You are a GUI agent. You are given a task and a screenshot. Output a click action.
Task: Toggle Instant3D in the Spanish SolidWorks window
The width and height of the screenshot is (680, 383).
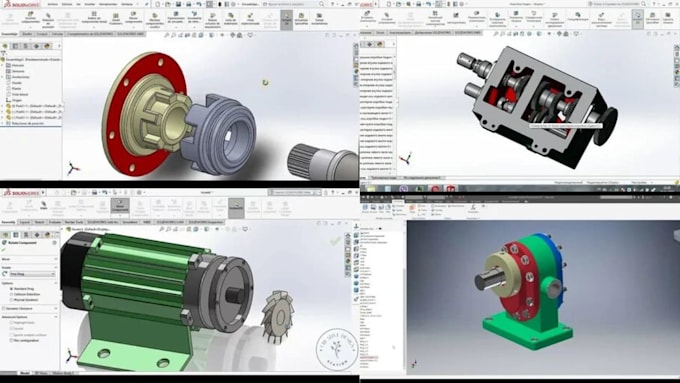point(286,20)
